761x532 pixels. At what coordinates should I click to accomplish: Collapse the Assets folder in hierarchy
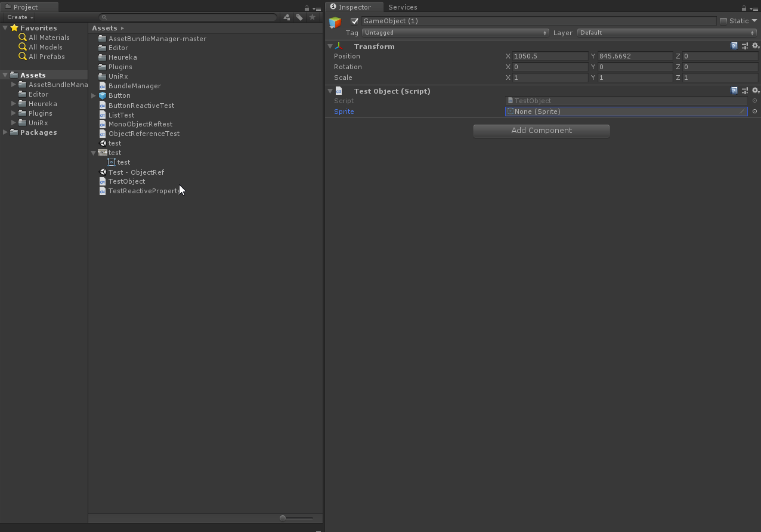point(5,75)
